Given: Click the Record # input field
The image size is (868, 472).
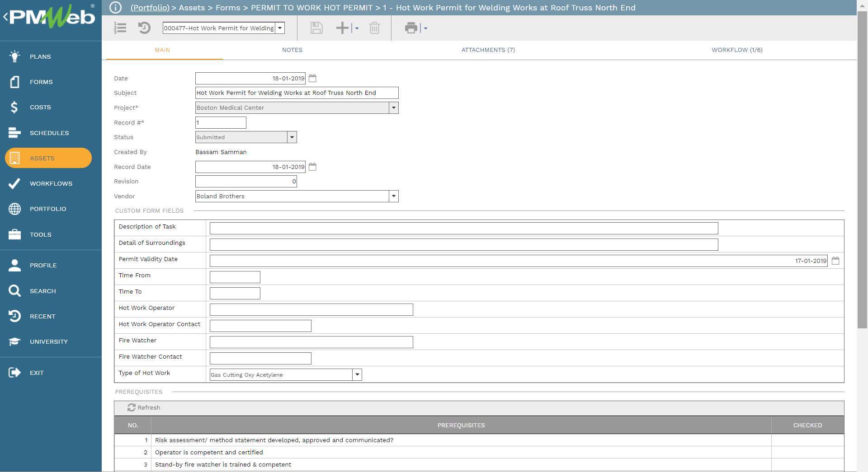Looking at the screenshot, I should (221, 122).
